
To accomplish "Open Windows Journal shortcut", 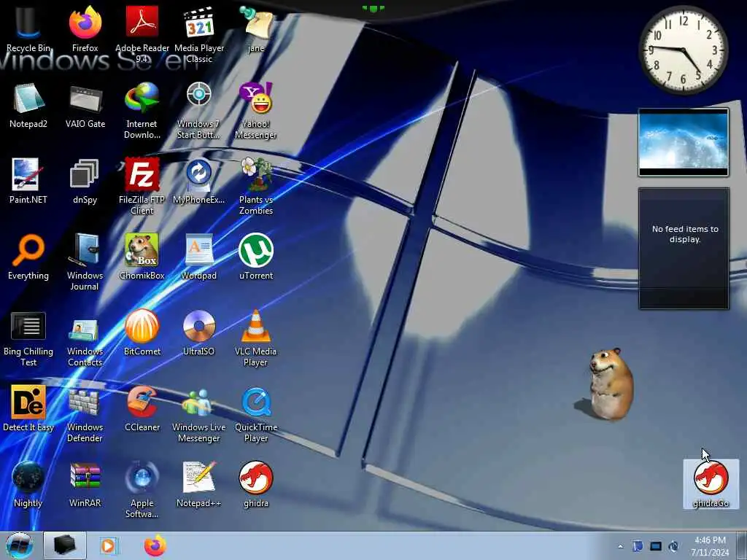I will coord(85,262).
